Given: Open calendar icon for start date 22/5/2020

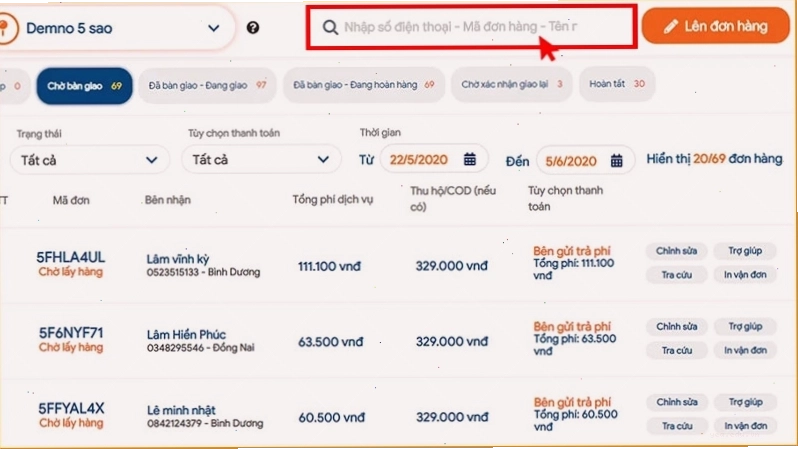Looking at the screenshot, I should pos(470,159).
